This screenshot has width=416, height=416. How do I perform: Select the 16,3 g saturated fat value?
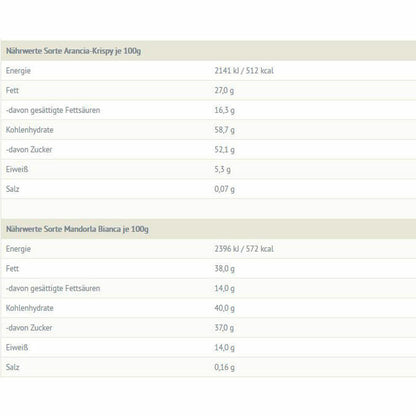point(224,110)
